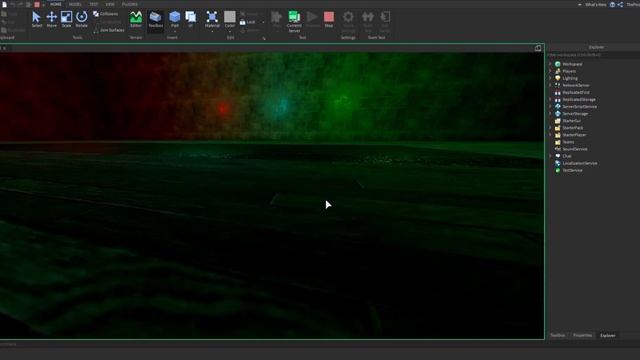Click the red glowing light in viewport
This screenshot has height=360, width=640.
point(223,109)
